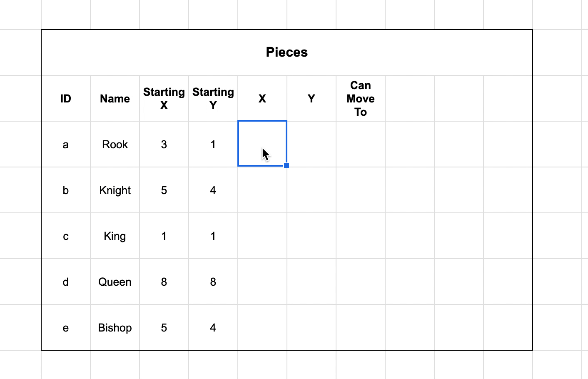The width and height of the screenshot is (588, 379).
Task: Select ID cell with letter d
Action: (x=66, y=282)
